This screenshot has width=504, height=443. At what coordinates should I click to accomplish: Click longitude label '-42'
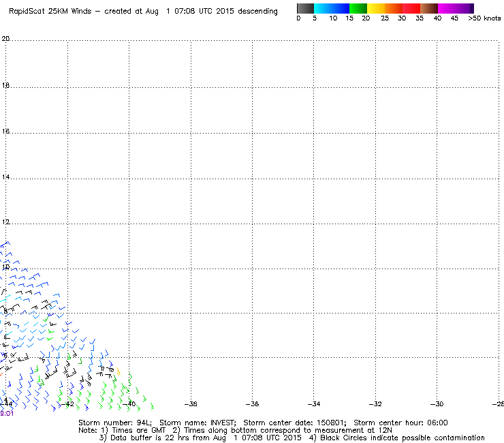coord(67,403)
